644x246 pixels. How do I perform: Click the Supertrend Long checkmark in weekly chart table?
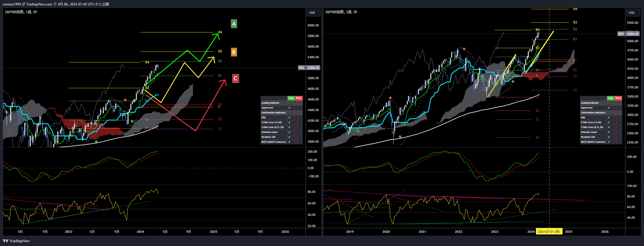pos(289,108)
